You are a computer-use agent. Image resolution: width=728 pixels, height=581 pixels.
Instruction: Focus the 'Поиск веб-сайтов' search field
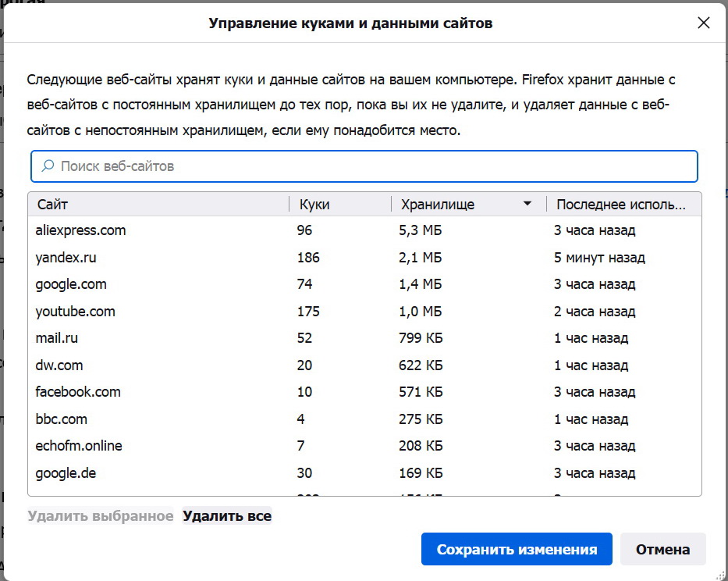pos(364,166)
